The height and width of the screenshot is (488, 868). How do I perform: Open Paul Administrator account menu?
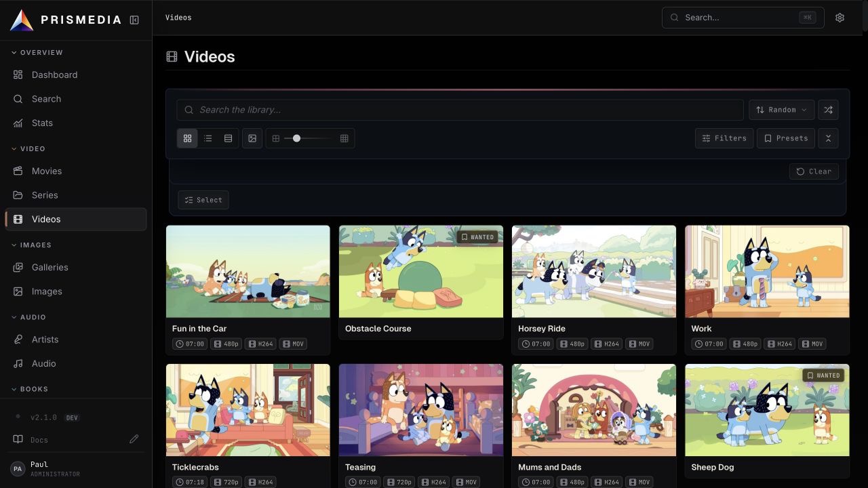point(76,468)
